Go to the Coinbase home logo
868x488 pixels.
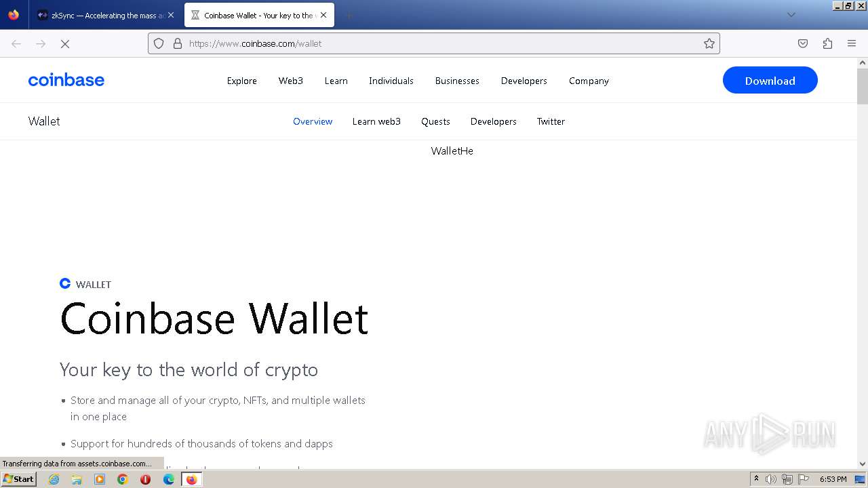pos(66,80)
